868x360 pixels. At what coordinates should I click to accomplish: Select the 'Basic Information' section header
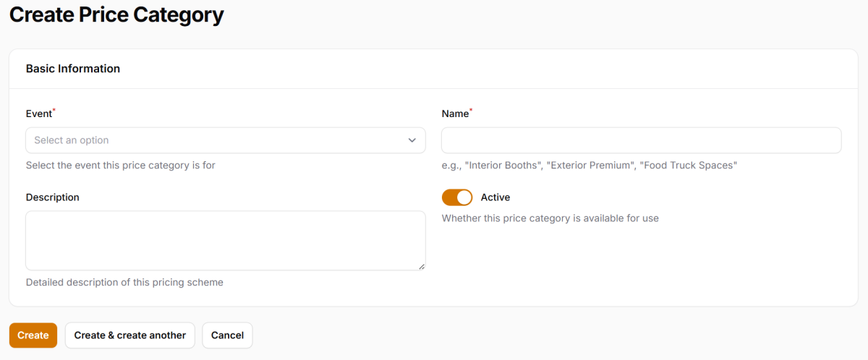73,69
